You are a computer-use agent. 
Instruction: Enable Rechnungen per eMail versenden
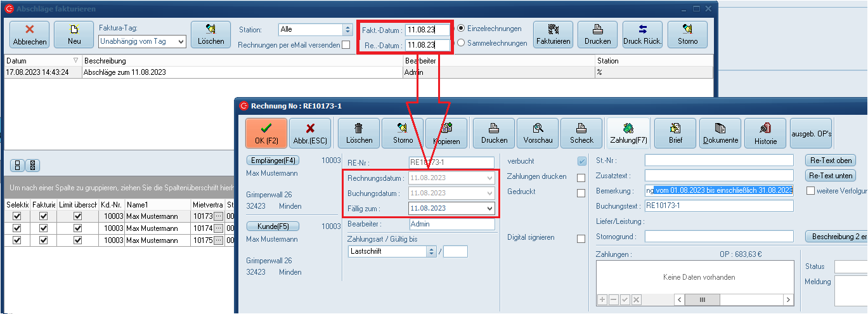pyautogui.click(x=346, y=45)
